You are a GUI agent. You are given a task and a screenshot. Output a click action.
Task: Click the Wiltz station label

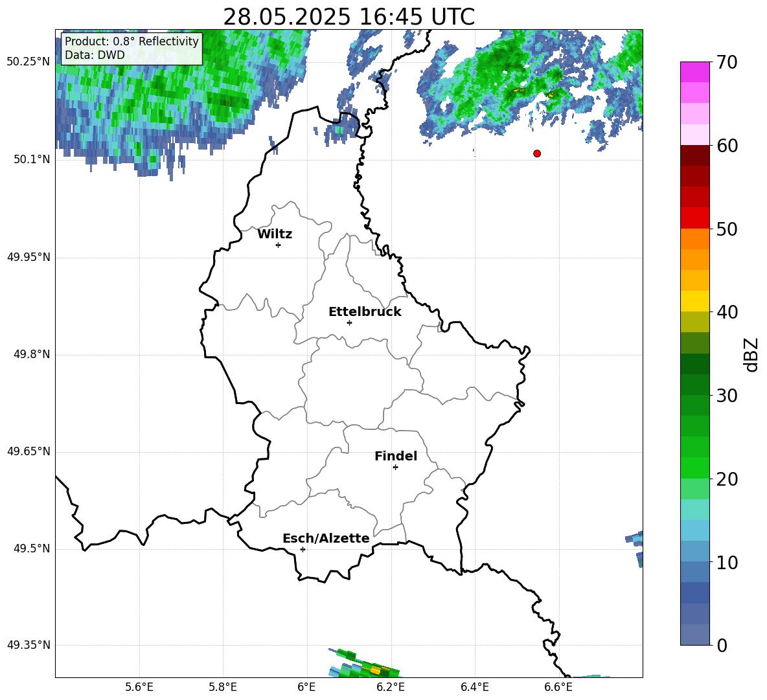[275, 234]
